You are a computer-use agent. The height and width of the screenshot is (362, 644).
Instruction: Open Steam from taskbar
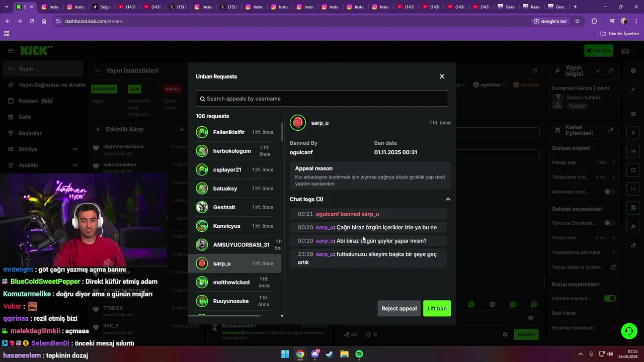330,354
